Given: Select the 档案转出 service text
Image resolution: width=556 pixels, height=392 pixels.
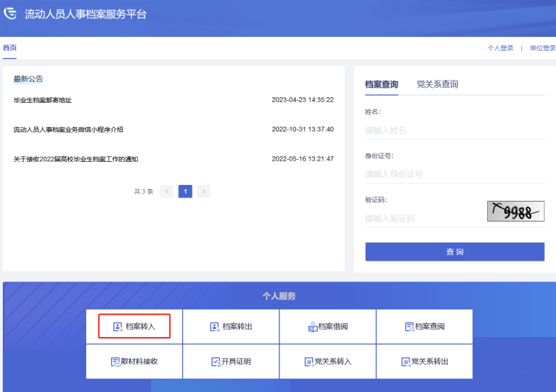Looking at the screenshot, I should (237, 327).
